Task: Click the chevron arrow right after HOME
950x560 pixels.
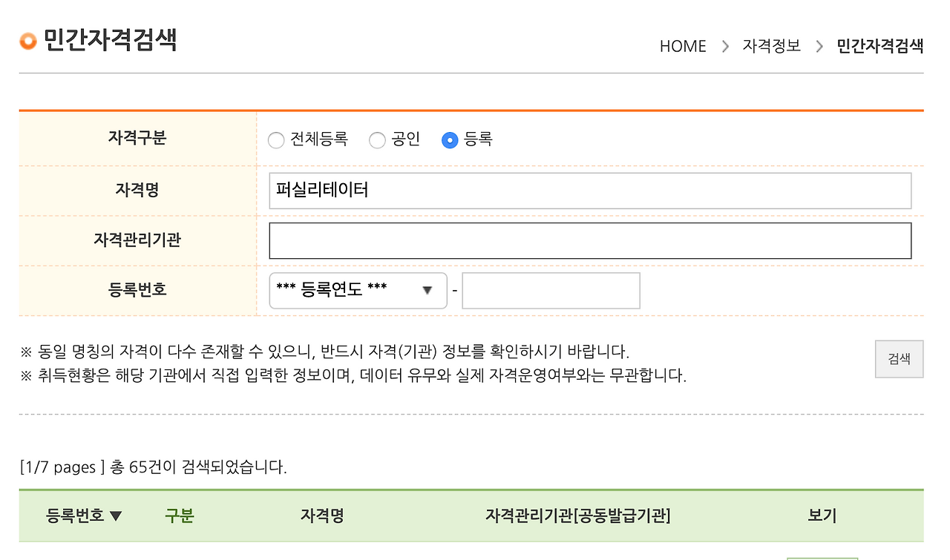Action: (725, 46)
